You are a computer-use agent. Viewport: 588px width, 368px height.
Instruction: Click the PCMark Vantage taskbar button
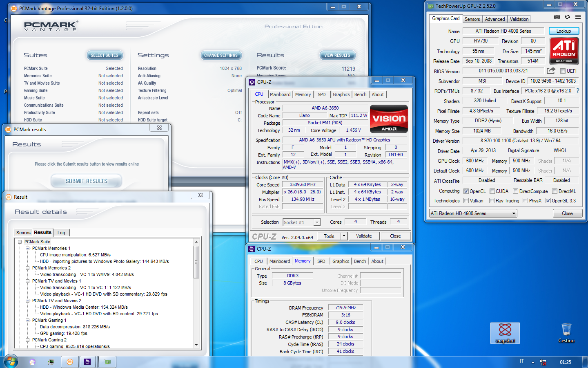coord(70,362)
